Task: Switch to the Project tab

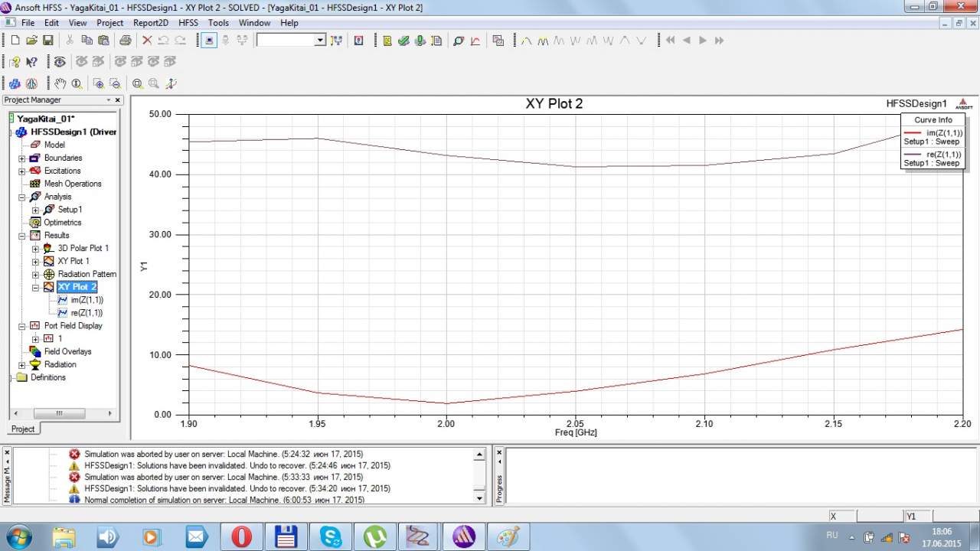Action: (x=23, y=429)
